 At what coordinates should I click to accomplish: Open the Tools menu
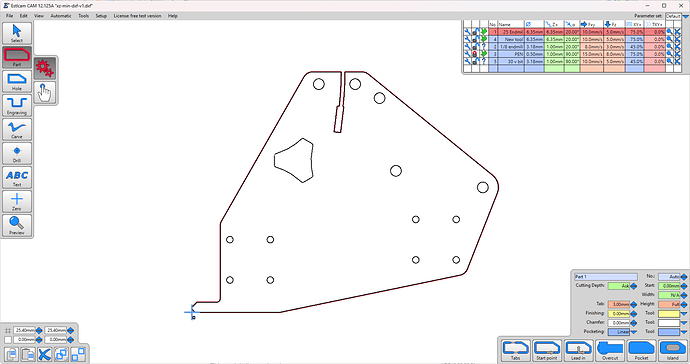[x=84, y=16]
